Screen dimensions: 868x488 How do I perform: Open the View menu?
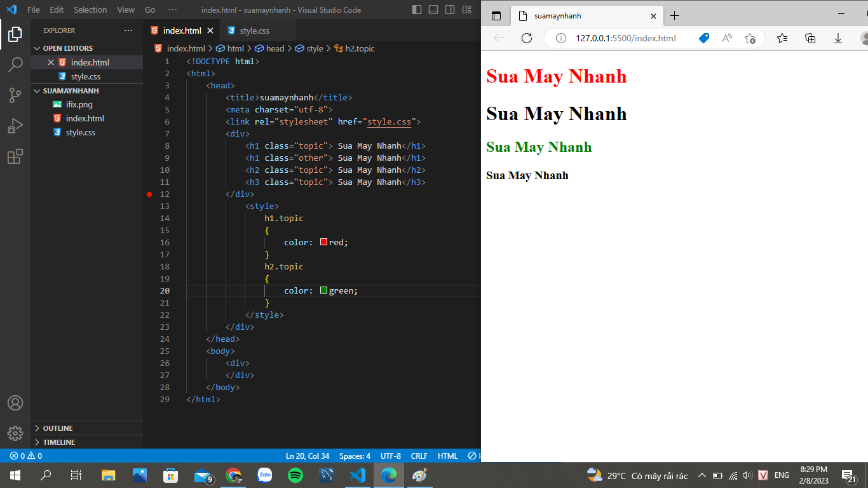point(126,10)
